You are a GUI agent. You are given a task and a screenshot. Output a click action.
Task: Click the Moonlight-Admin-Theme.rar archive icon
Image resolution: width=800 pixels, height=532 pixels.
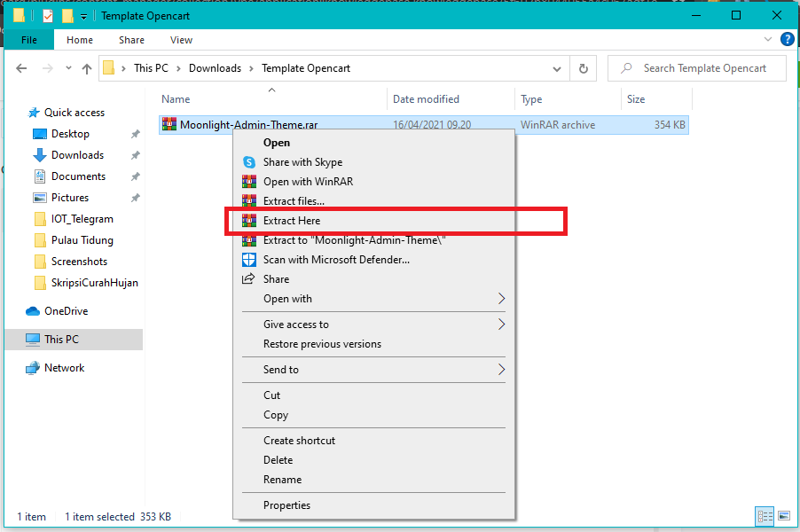click(x=169, y=125)
